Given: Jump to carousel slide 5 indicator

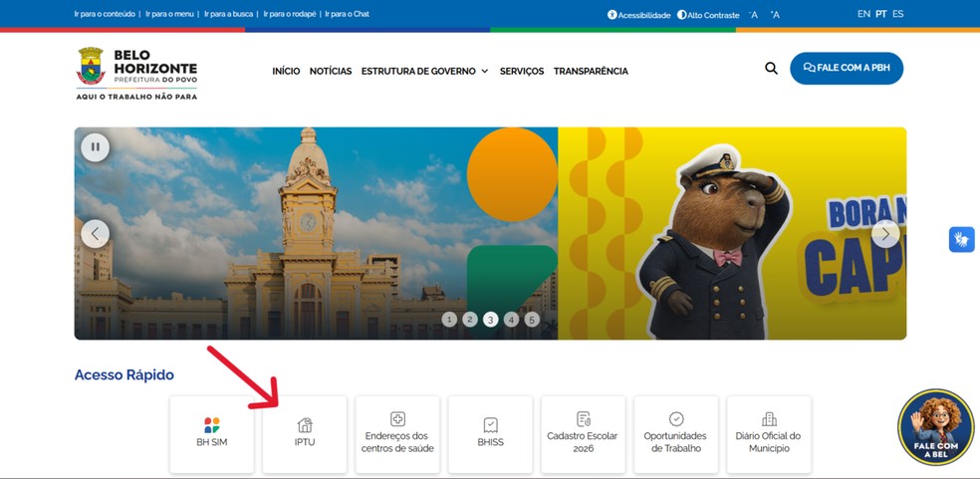Looking at the screenshot, I should 532,320.
